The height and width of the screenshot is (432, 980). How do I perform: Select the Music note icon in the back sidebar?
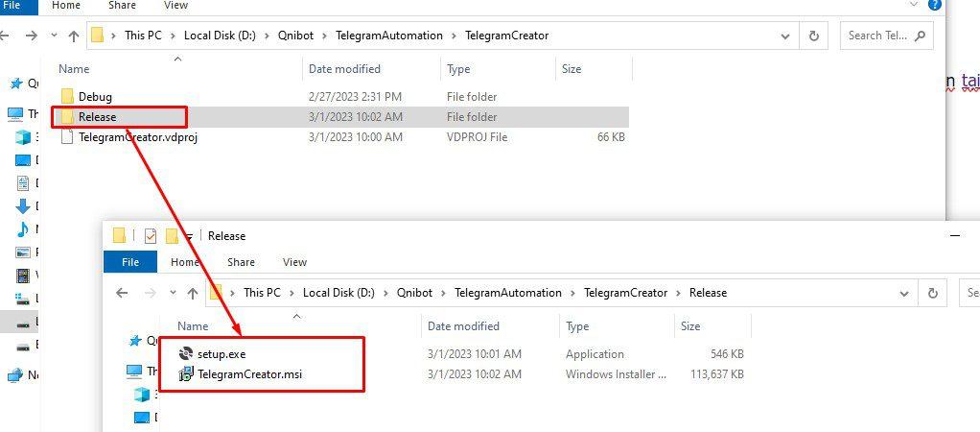23,229
